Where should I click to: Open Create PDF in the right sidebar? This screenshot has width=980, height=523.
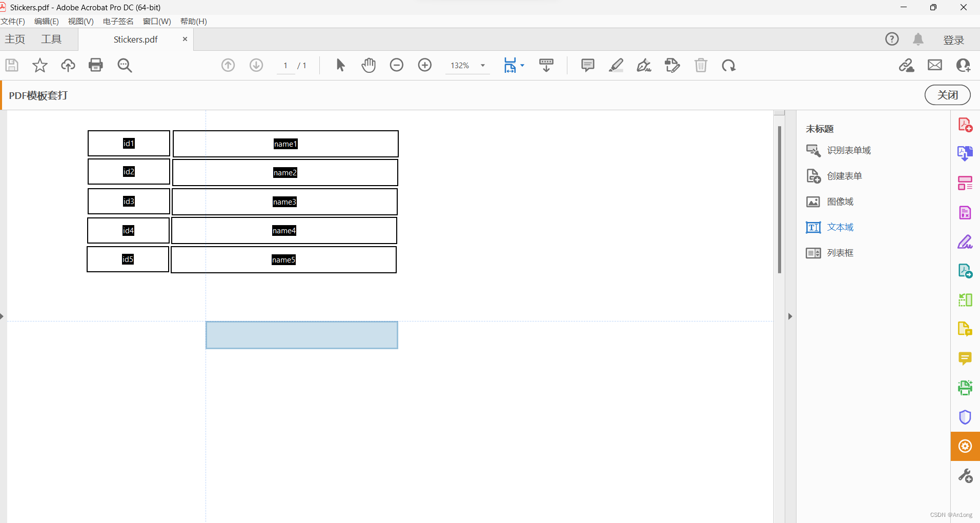(965, 125)
